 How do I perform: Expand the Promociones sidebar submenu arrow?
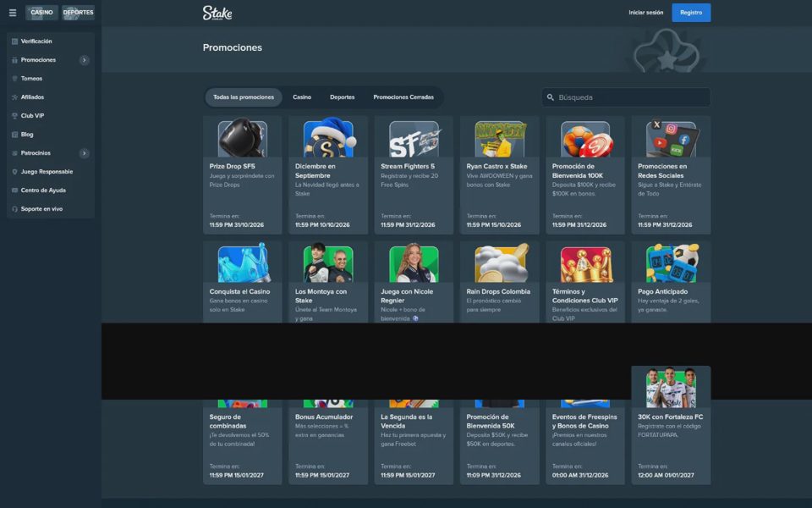84,60
